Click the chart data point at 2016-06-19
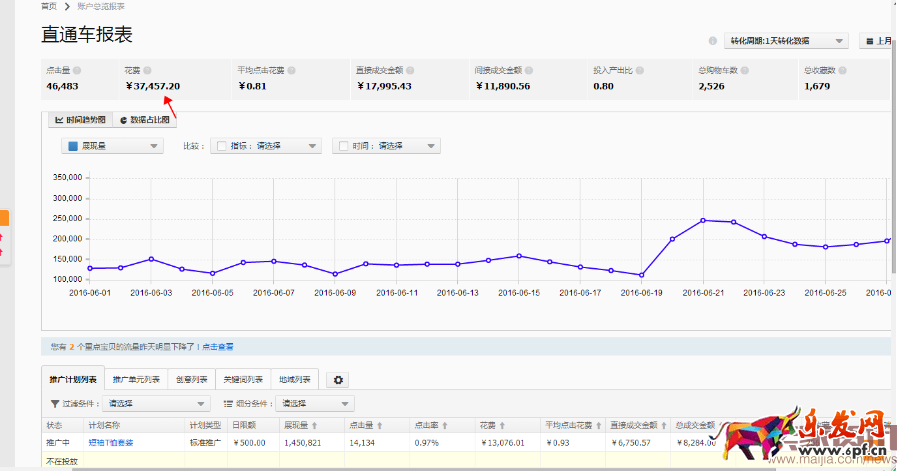Screen dimensions: 897x471 point(641,275)
